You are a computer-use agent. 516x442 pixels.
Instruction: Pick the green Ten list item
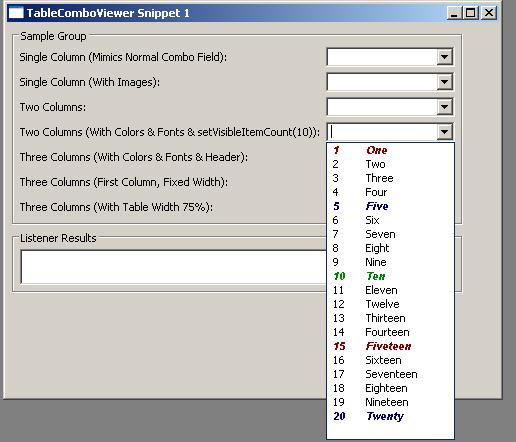[x=390, y=276]
